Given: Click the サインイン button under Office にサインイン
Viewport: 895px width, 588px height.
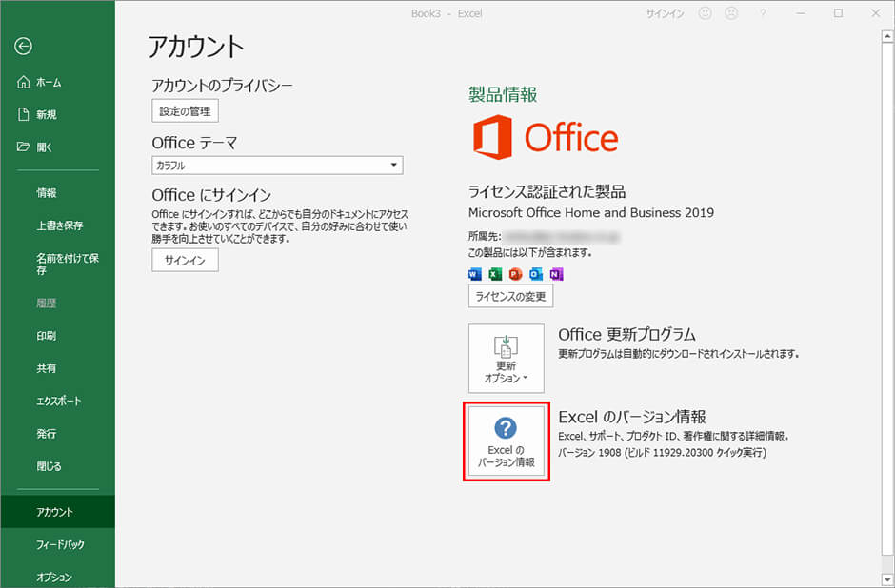Looking at the screenshot, I should [x=185, y=259].
